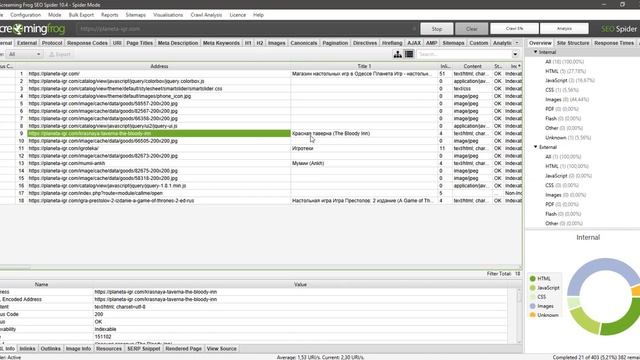Click the Export button icon

tap(52, 54)
